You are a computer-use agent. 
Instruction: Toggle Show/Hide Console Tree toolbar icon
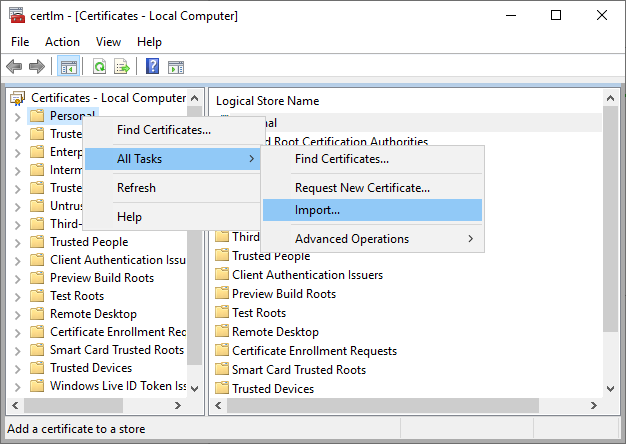69,67
